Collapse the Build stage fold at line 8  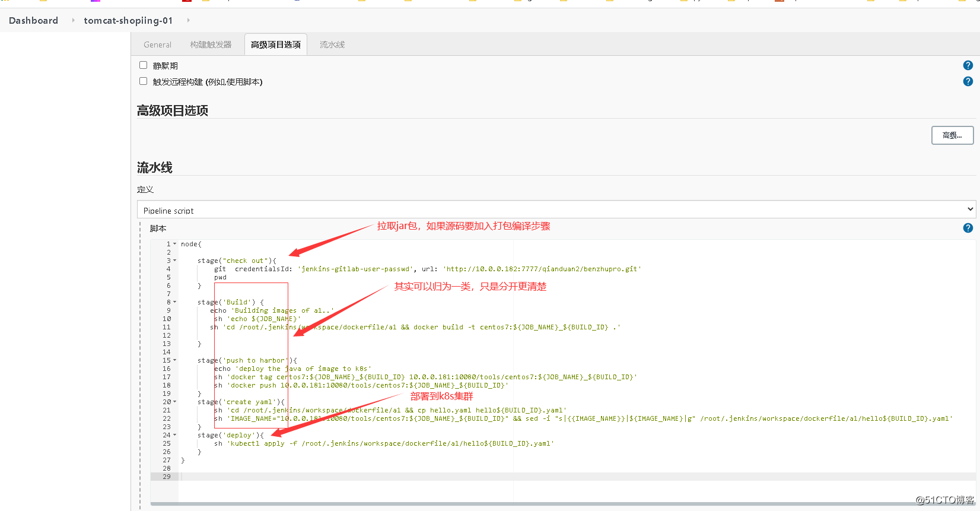tap(174, 302)
